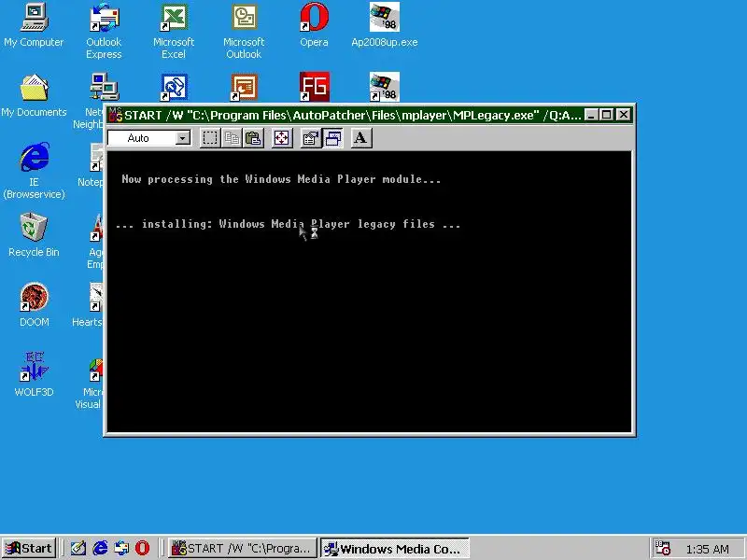This screenshot has height=560, width=747.
Task: Click the Start button
Action: [x=29, y=548]
